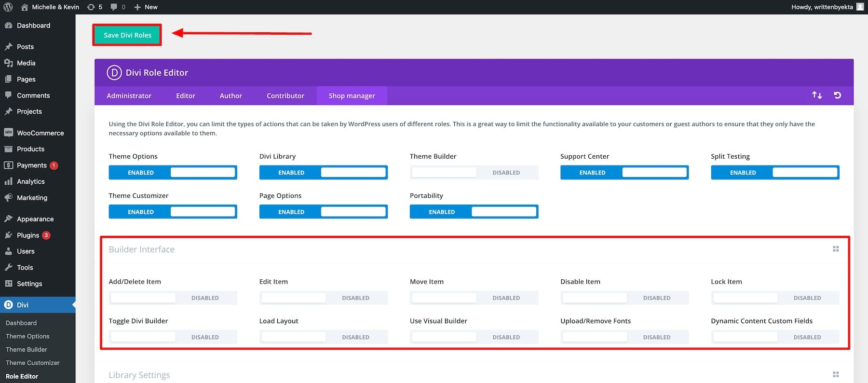Click the Settings icon in sidebar

coord(8,284)
